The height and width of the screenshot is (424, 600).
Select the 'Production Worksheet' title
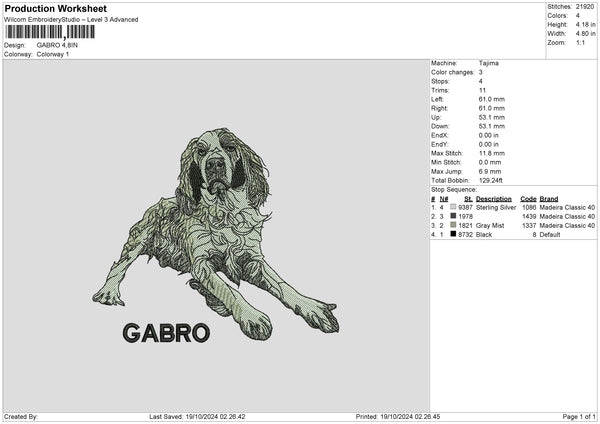click(x=55, y=8)
